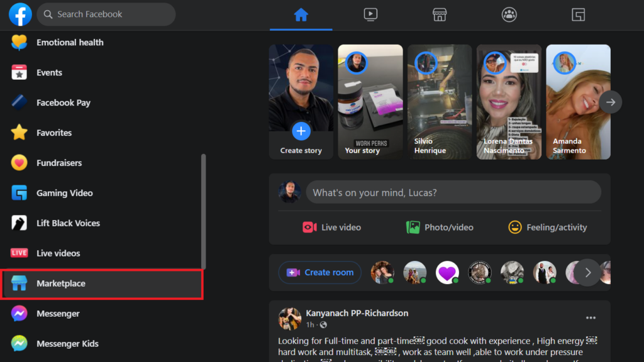Show more stories with arrow button

tap(611, 102)
